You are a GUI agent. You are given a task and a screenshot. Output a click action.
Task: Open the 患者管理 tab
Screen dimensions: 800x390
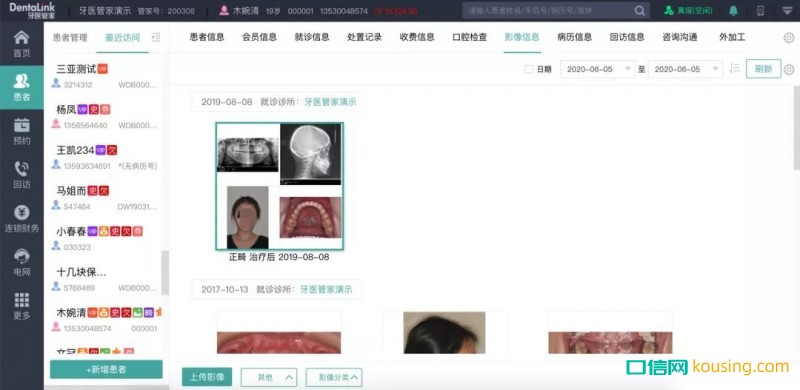coord(70,37)
